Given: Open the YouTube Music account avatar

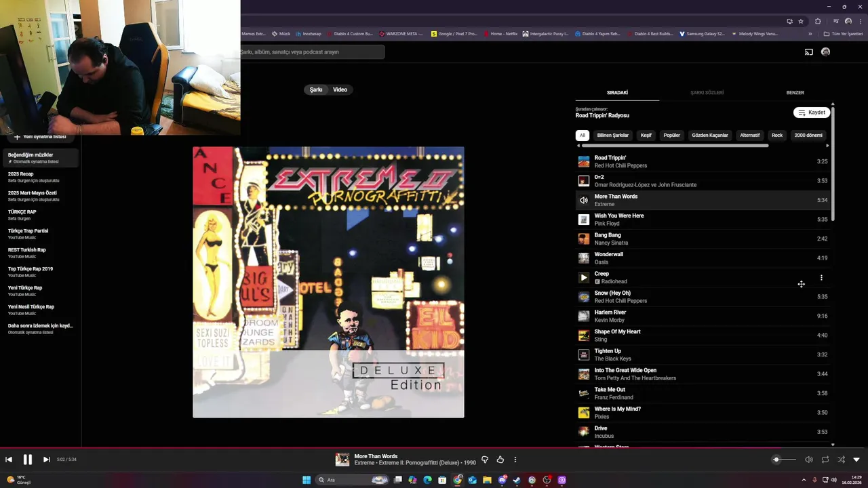Looking at the screenshot, I should pyautogui.click(x=825, y=52).
